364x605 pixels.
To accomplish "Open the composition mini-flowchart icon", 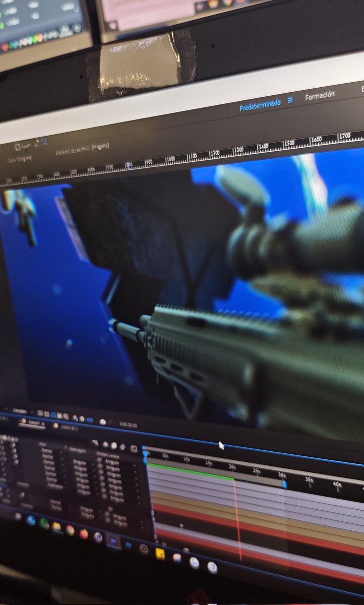I will click(x=94, y=442).
